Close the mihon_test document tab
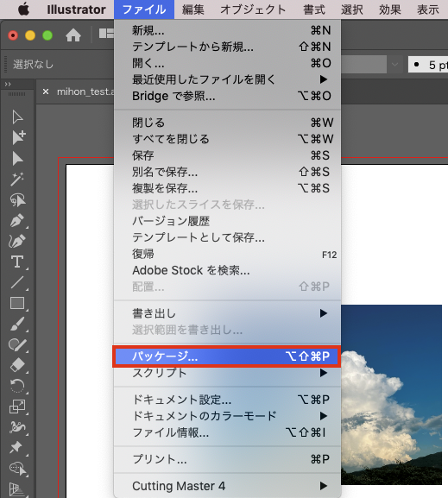The image size is (448, 498). tap(46, 91)
